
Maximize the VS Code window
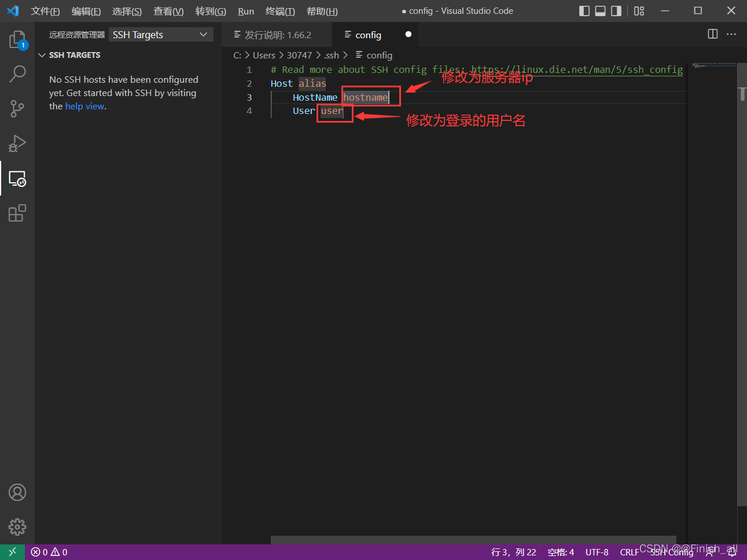[x=698, y=10]
